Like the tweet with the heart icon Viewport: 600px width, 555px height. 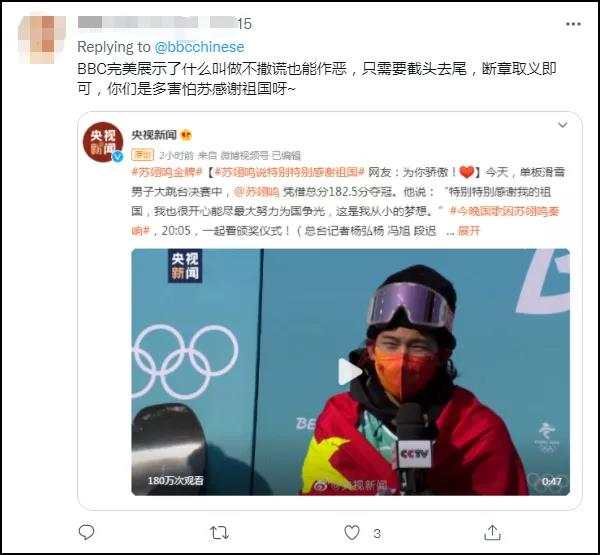click(352, 532)
